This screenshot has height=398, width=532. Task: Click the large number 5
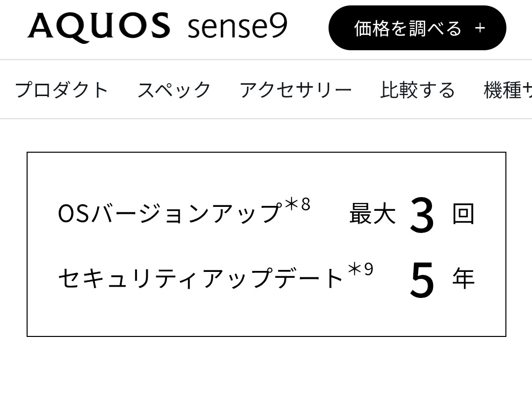422,280
